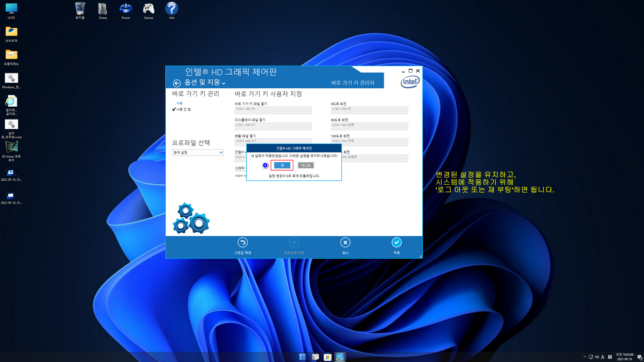Click the volume speaker tray icon
This screenshot has height=362, width=644.
597,357
